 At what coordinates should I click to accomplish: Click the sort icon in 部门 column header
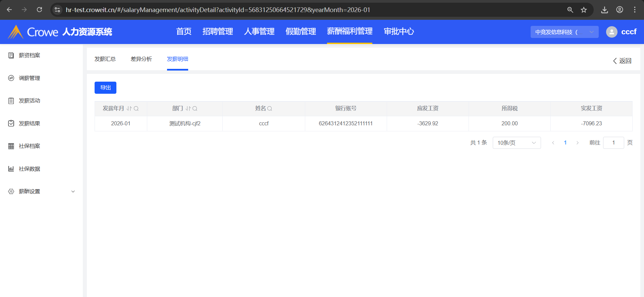(x=188, y=109)
